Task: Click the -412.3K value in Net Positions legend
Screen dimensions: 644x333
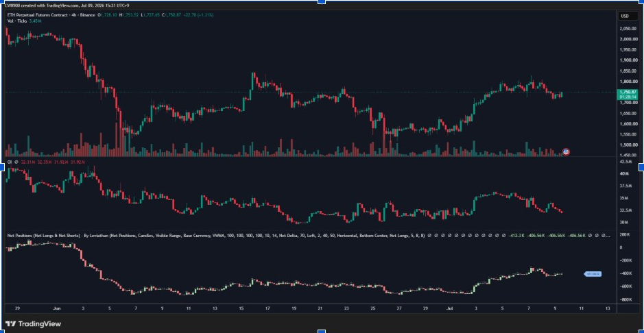Action: click(x=516, y=236)
